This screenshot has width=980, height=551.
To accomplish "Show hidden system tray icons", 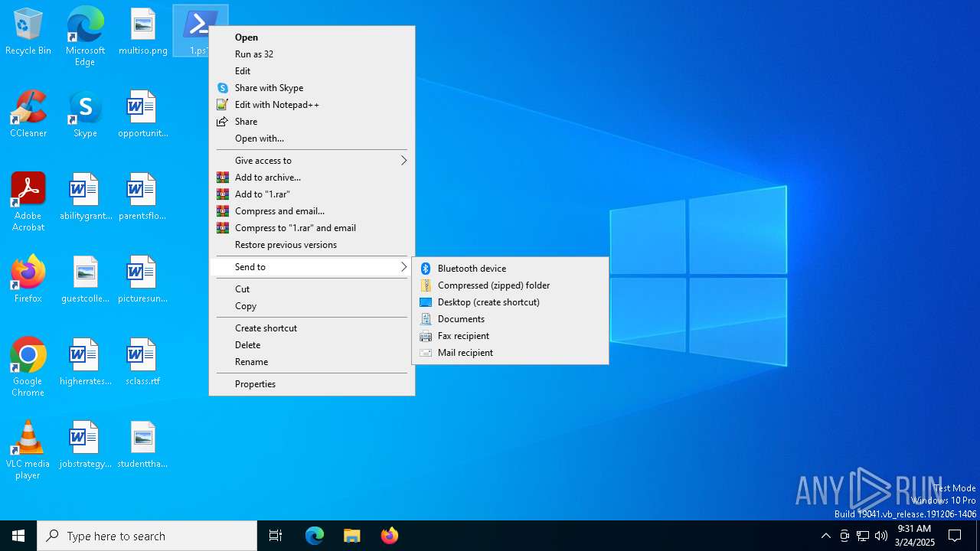I will 825,536.
